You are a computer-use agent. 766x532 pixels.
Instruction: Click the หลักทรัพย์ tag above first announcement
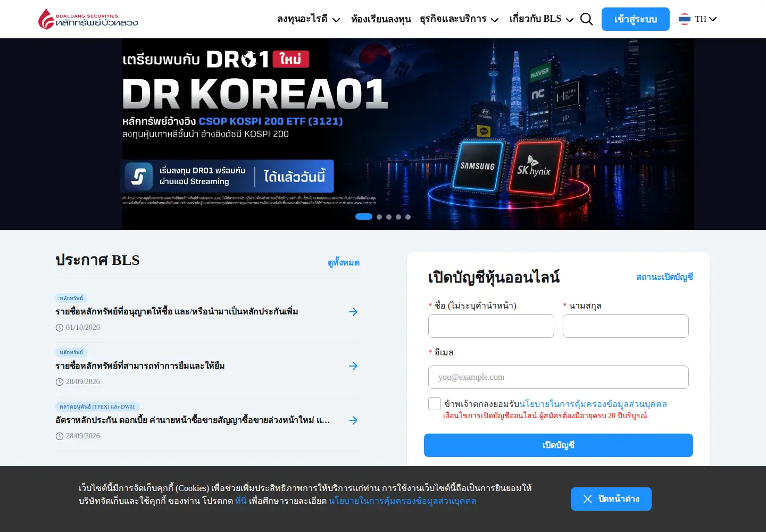tap(71, 298)
